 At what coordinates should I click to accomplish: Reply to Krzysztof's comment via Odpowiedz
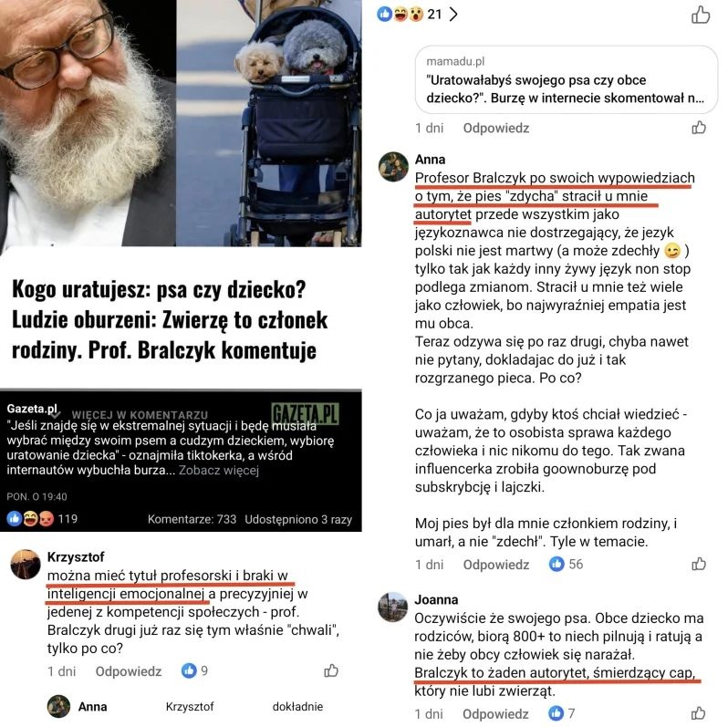point(129,671)
